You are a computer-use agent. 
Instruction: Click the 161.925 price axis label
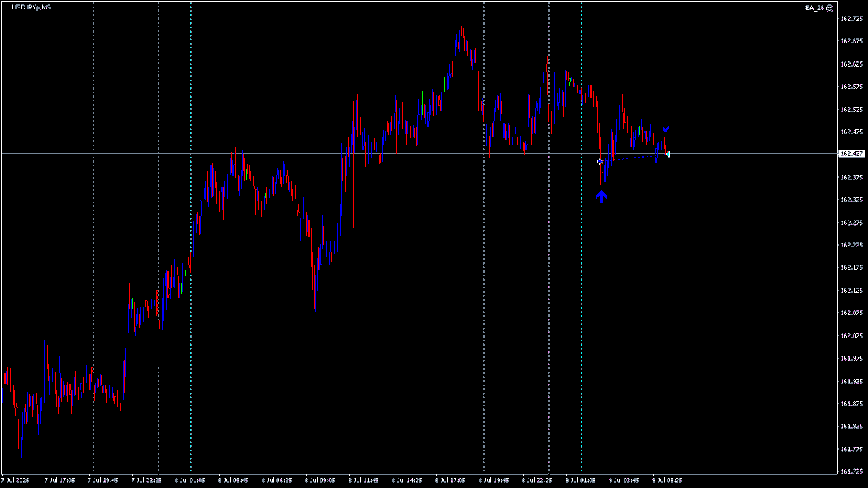tap(851, 381)
